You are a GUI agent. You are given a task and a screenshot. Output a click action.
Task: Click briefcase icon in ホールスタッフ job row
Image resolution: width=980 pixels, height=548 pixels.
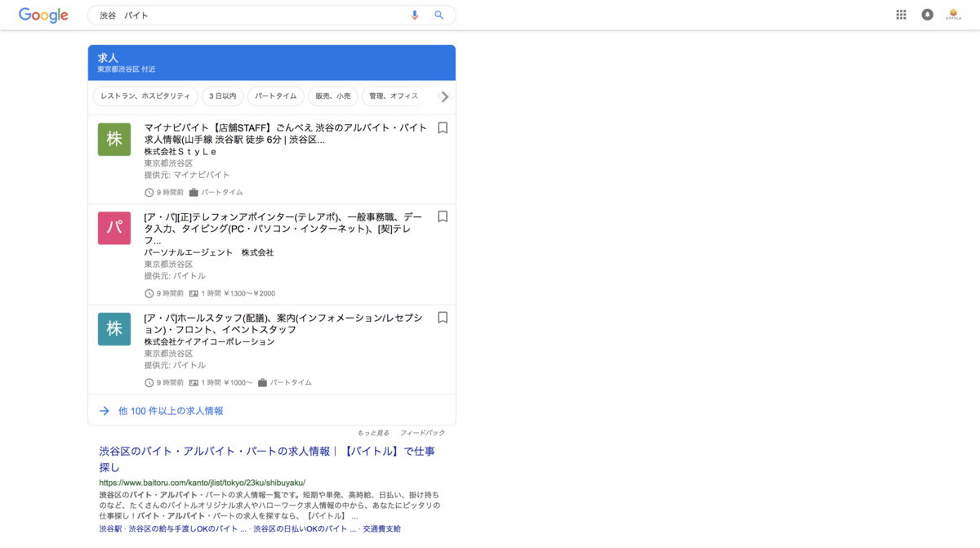pyautogui.click(x=262, y=383)
